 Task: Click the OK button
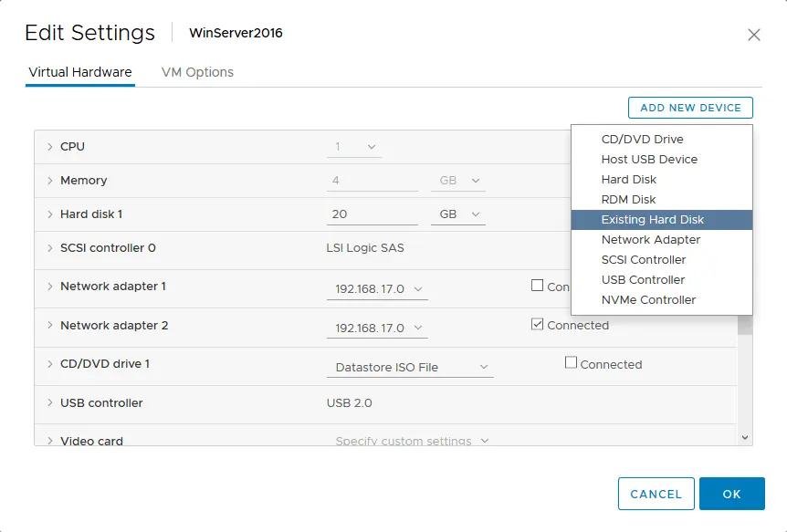tap(732, 494)
